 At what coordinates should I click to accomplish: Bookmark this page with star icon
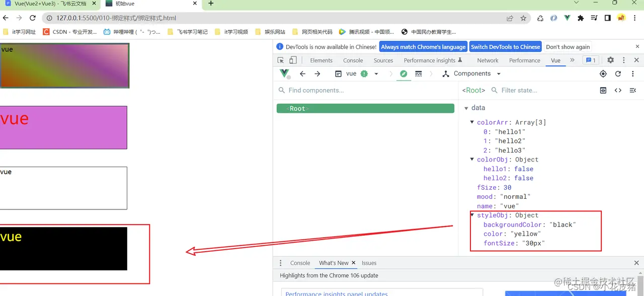[x=523, y=18]
